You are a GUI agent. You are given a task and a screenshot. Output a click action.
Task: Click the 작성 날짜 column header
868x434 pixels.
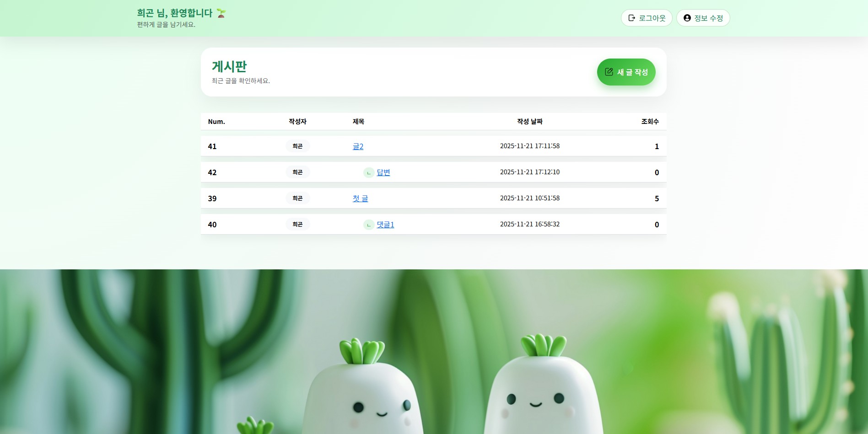pyautogui.click(x=529, y=122)
